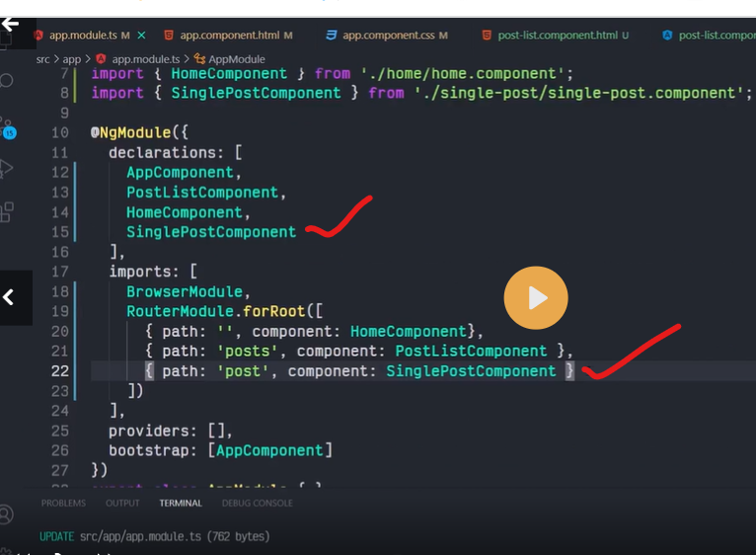Switch to the app.component.html tab
The height and width of the screenshot is (555, 756).
[x=227, y=36]
